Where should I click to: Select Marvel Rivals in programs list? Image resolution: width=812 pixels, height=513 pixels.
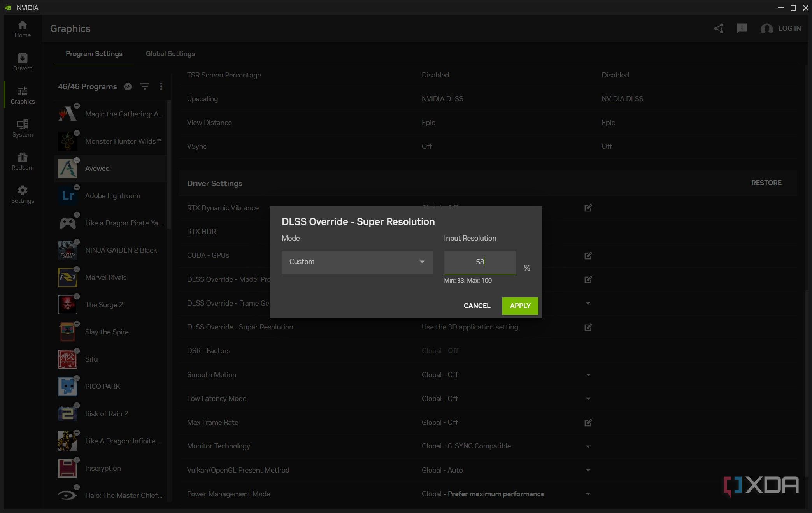110,278
